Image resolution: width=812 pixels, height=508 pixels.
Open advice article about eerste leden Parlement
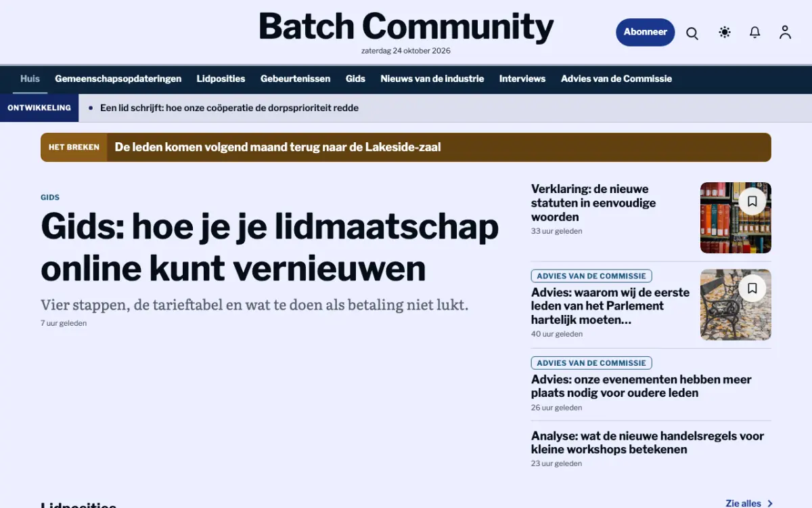[x=610, y=305]
